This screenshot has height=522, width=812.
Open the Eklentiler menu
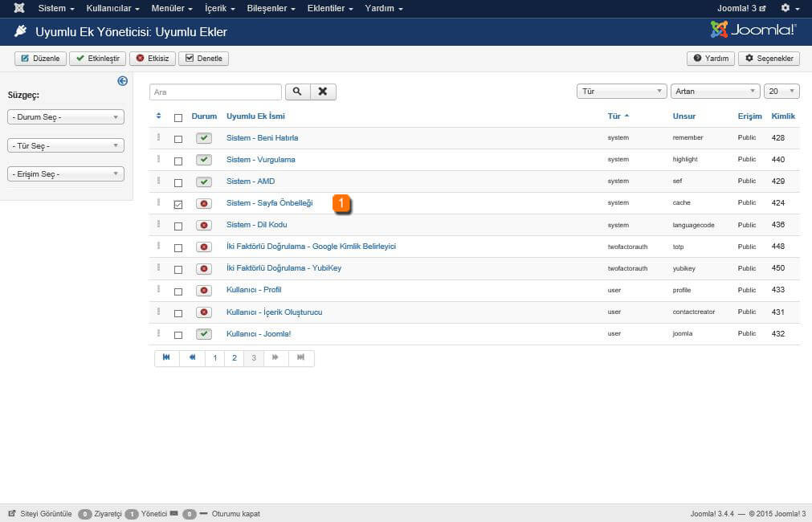click(x=330, y=8)
